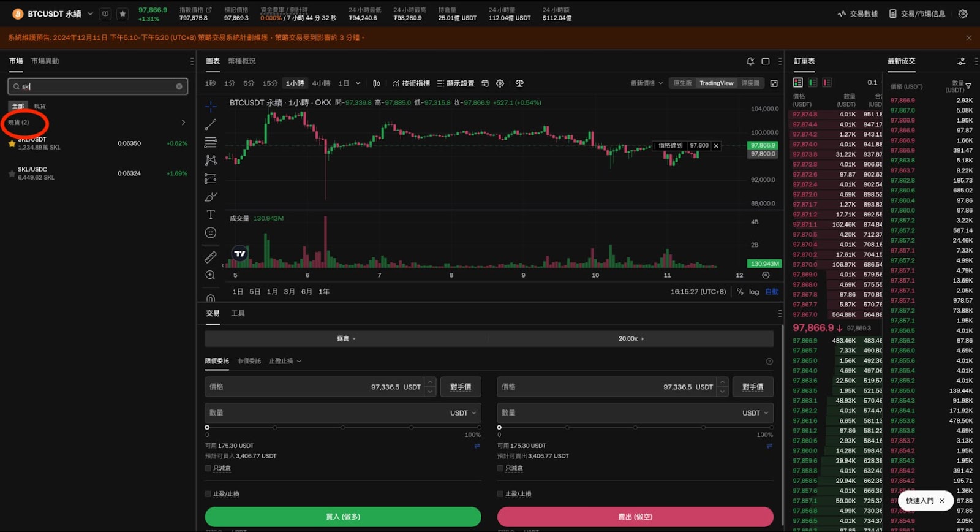Open 最新價格 price type dropdown
Viewport: 980px width, 532px height.
point(647,83)
